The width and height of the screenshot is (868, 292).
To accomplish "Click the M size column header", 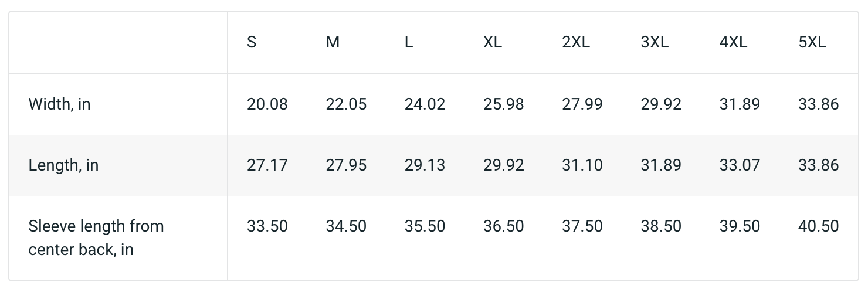I will [333, 42].
